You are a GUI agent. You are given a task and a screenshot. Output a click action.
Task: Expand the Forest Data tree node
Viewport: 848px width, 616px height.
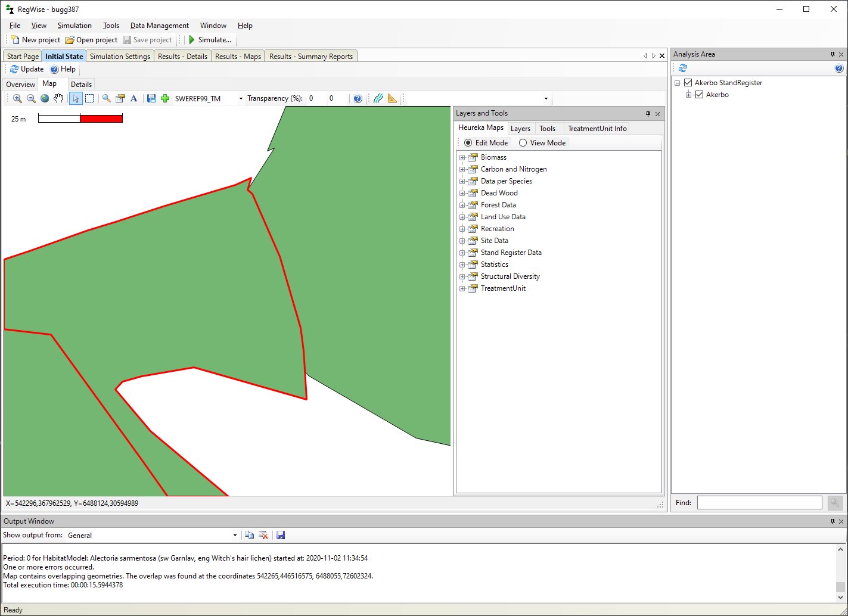462,205
